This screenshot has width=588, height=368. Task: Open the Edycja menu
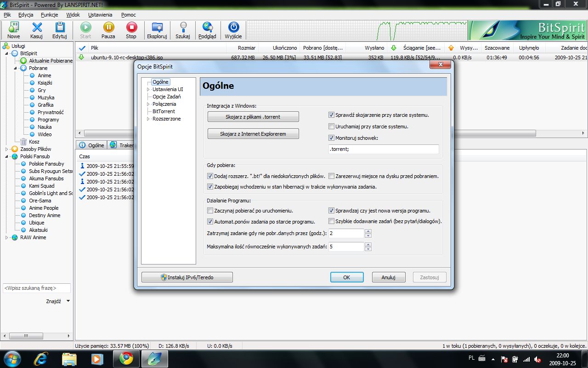pyautogui.click(x=26, y=15)
